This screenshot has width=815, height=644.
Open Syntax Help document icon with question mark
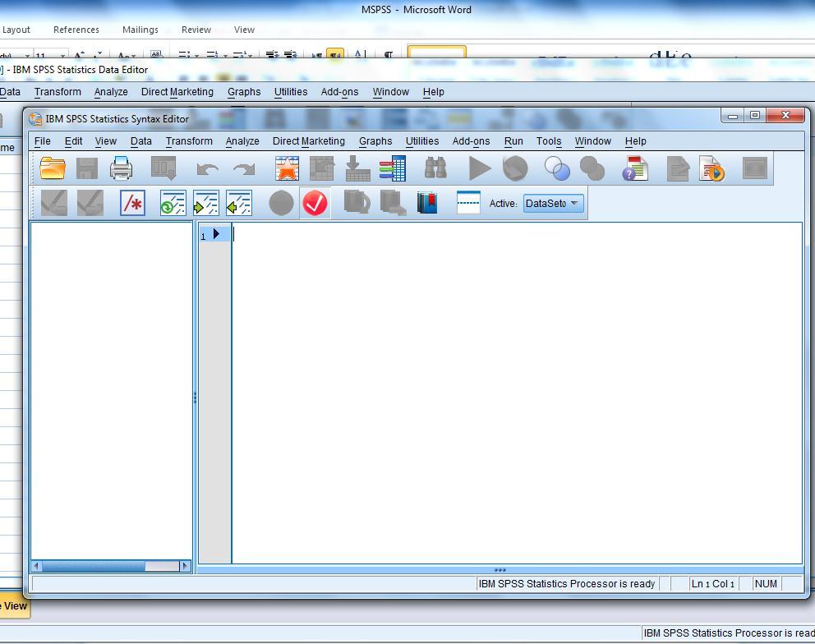(635, 168)
